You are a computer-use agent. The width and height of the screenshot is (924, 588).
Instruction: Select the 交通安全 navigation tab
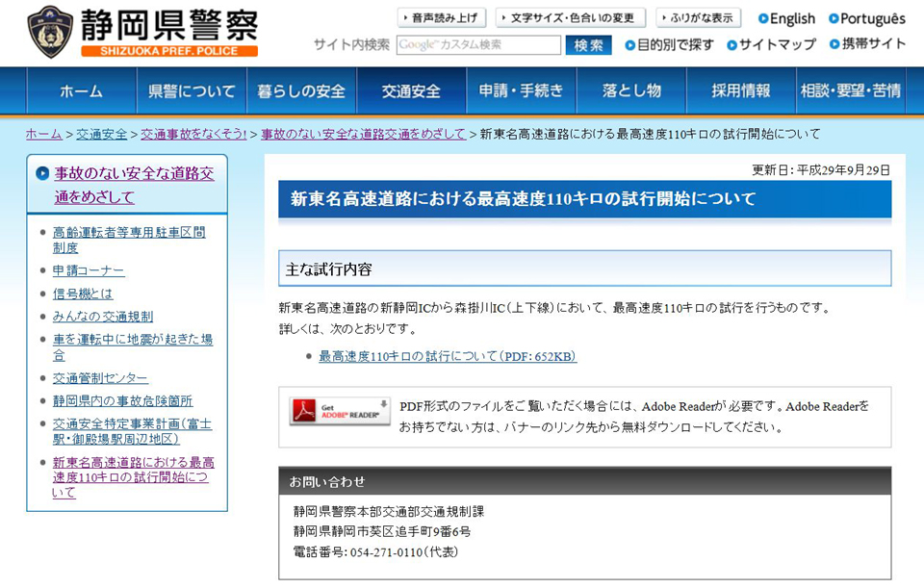[x=411, y=91]
